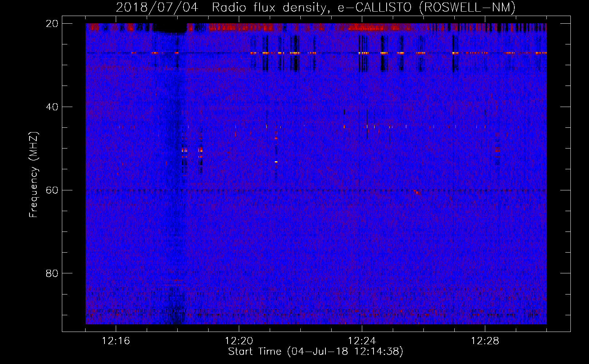The width and height of the screenshot is (589, 364).
Task: Click the 12:20 time tick label
Action: tap(239, 341)
